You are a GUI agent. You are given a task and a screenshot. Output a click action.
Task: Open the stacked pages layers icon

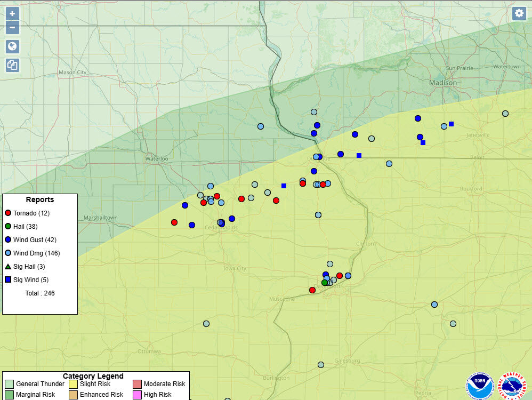pos(12,65)
